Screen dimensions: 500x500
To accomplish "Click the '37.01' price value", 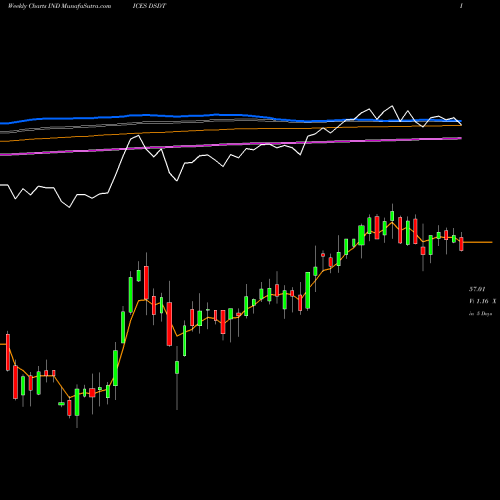I will [x=477, y=289].
